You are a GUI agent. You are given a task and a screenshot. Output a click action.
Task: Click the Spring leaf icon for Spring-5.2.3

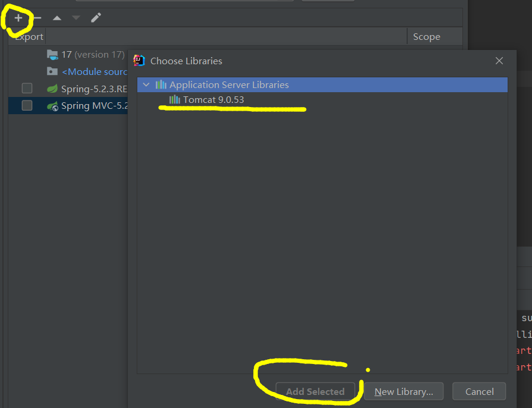click(x=52, y=89)
